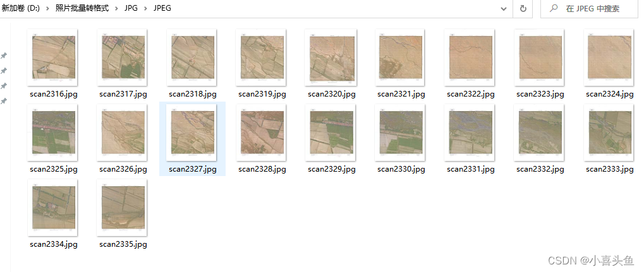Image resolution: width=644 pixels, height=272 pixels.
Task: Select highlighted scan2327.jpg file
Action: coord(192,139)
